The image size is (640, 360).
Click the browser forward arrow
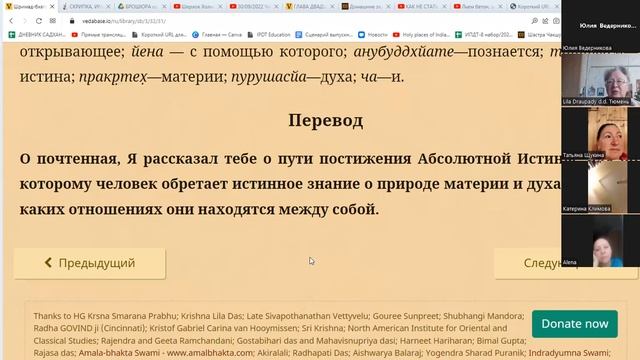[24, 21]
